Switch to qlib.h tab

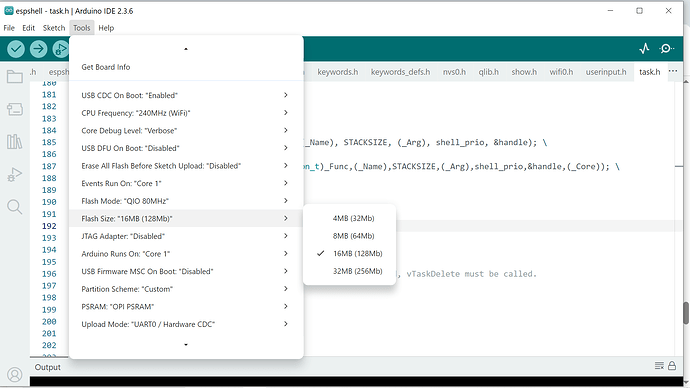[488, 72]
